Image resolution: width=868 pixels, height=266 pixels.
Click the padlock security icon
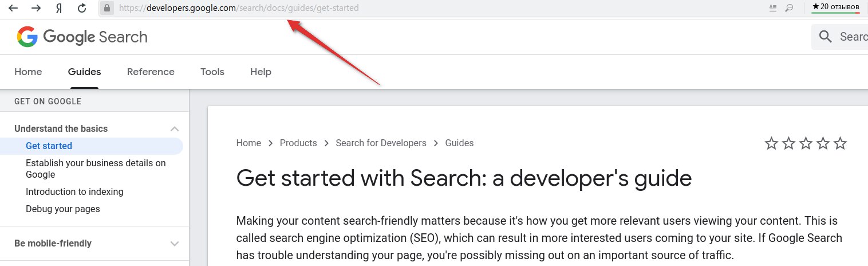coord(106,8)
